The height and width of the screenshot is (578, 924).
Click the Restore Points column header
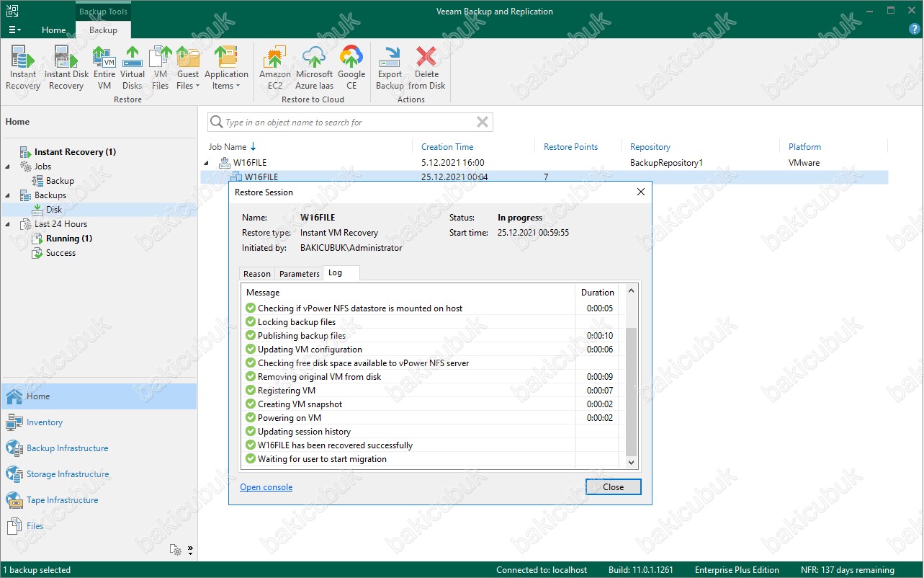(570, 147)
